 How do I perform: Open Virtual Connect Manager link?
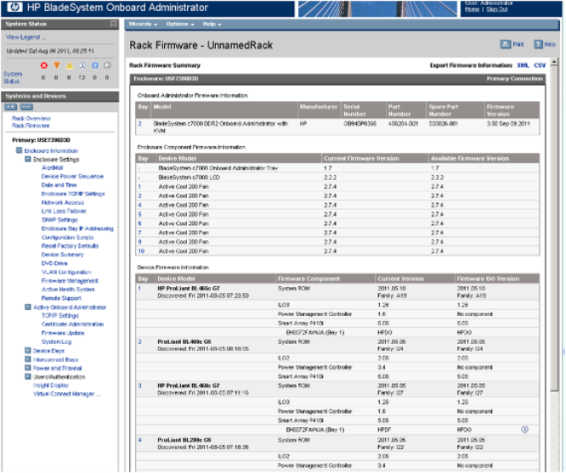pyautogui.click(x=67, y=394)
